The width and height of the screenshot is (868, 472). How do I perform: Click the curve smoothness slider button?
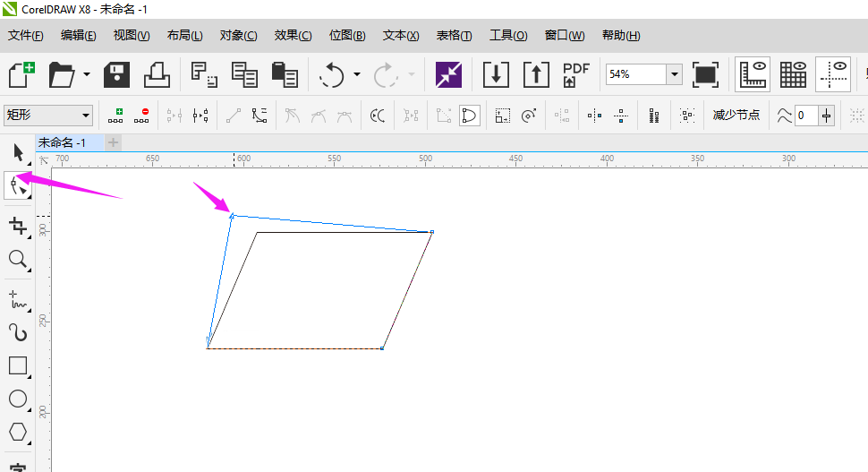click(x=827, y=116)
